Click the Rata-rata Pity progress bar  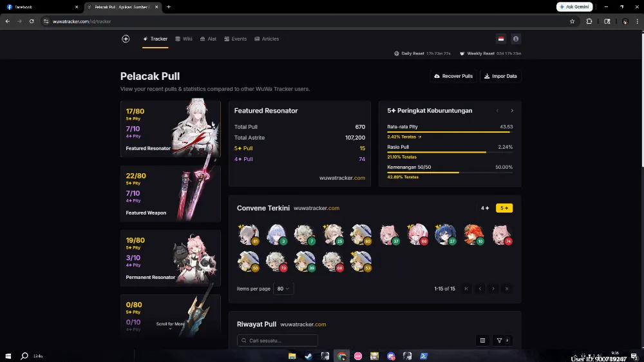[x=450, y=132]
